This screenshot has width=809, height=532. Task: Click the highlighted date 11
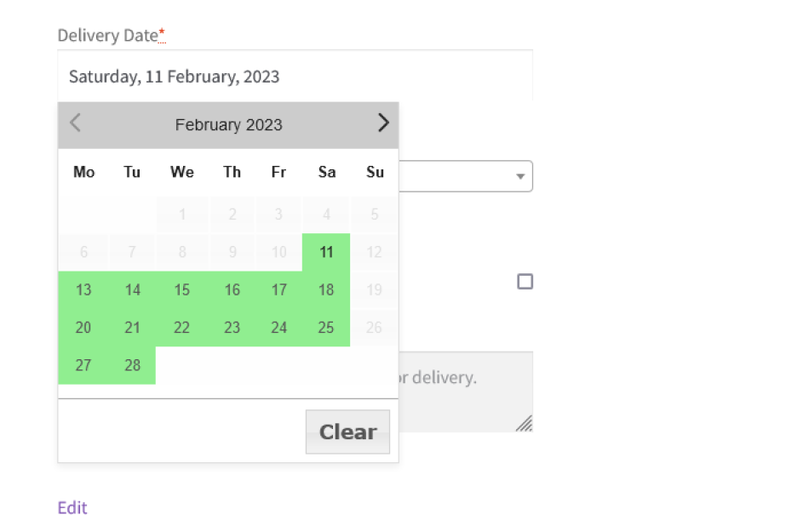[x=326, y=252]
